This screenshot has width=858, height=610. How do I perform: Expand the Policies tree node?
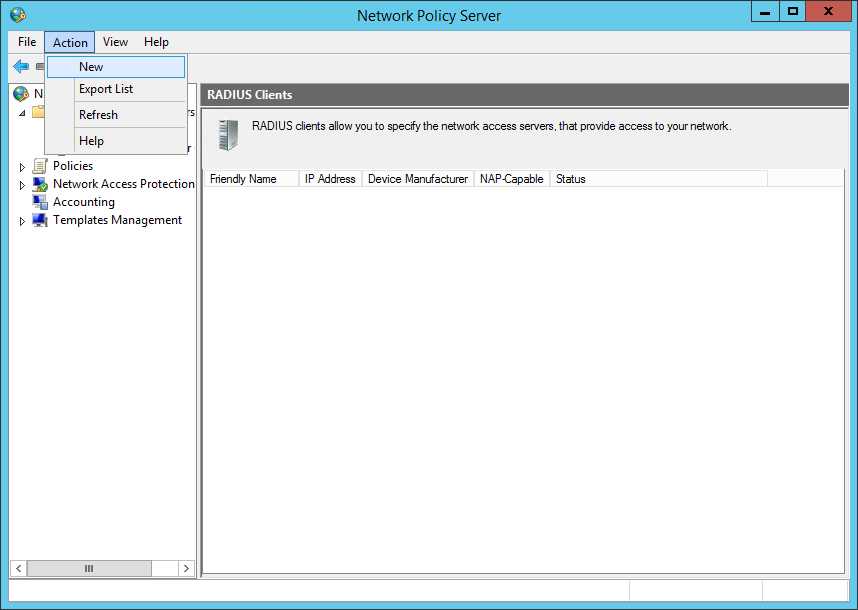tap(22, 167)
